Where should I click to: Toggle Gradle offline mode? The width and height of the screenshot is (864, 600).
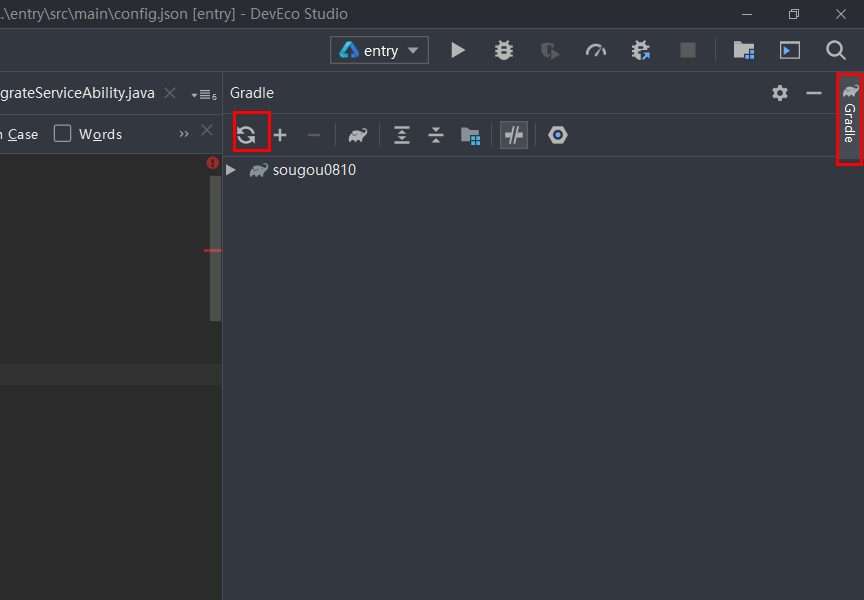click(x=514, y=135)
